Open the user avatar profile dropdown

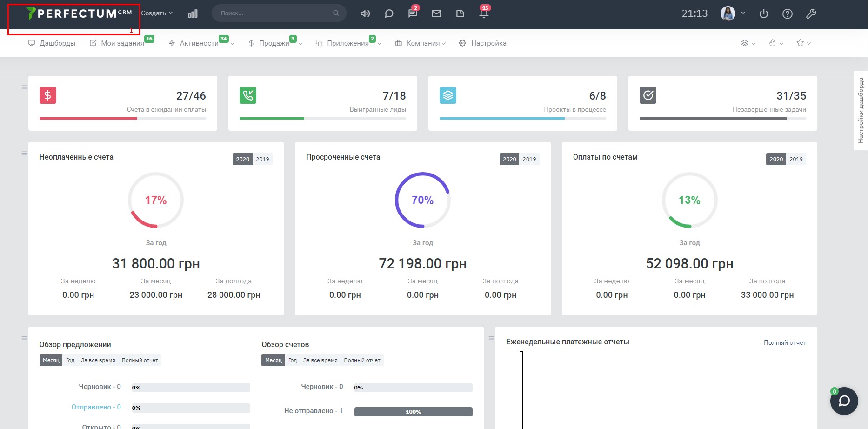click(732, 13)
